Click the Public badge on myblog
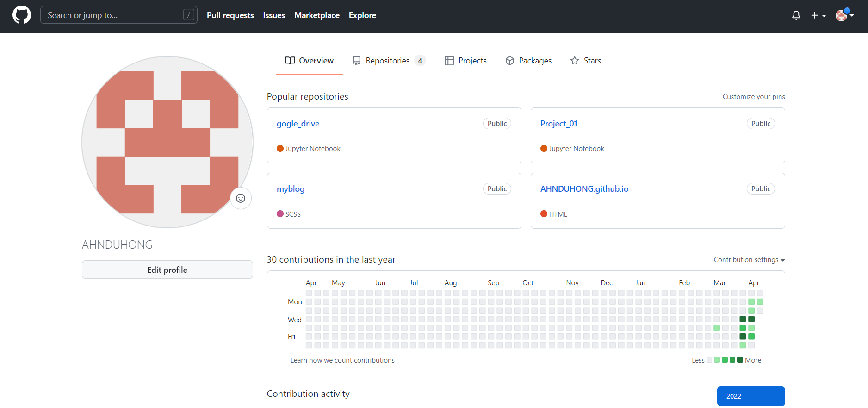 (x=497, y=189)
